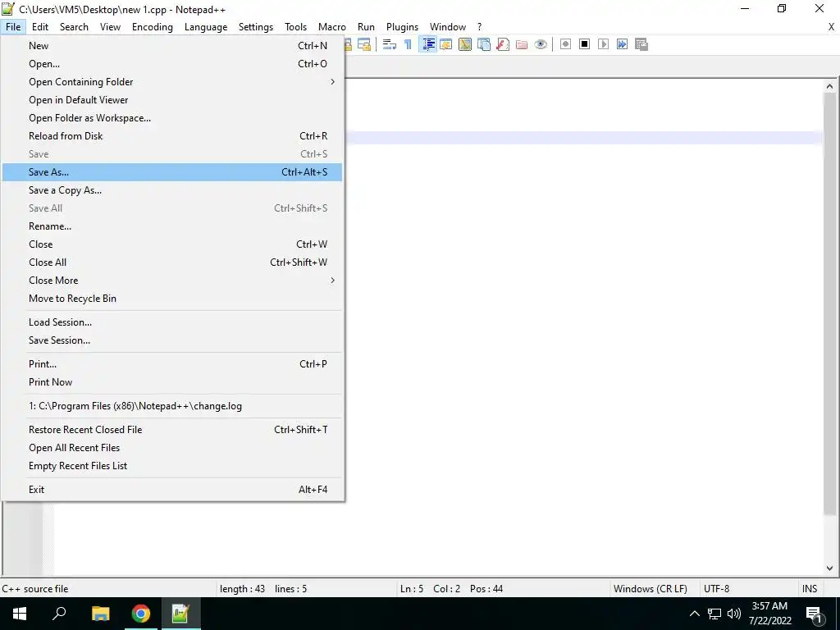This screenshot has height=630, width=840.
Task: Open File Explorer from taskbar
Action: click(x=100, y=614)
